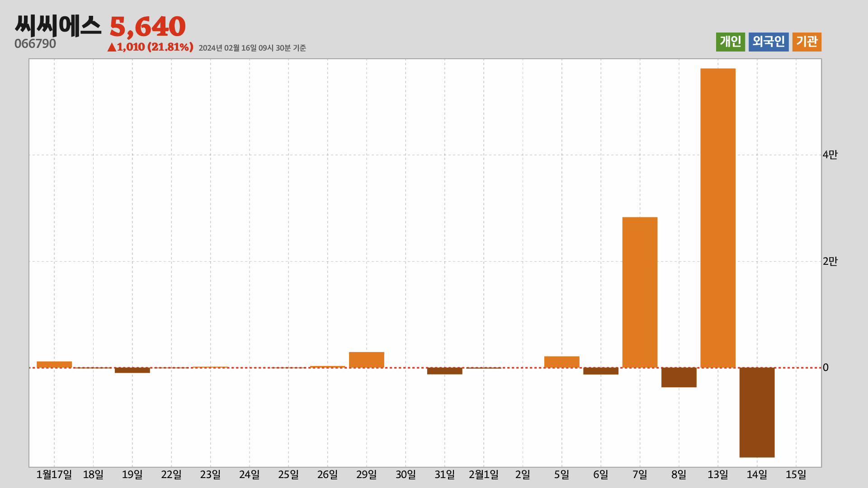Click the 2만 y-axis label
Screen dimensions: 868x488
pos(830,261)
